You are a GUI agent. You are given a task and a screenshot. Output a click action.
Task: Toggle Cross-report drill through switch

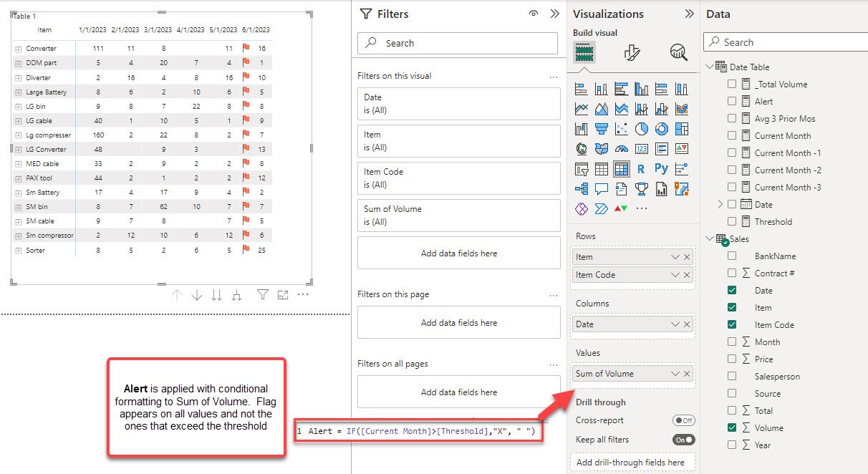pyautogui.click(x=684, y=420)
